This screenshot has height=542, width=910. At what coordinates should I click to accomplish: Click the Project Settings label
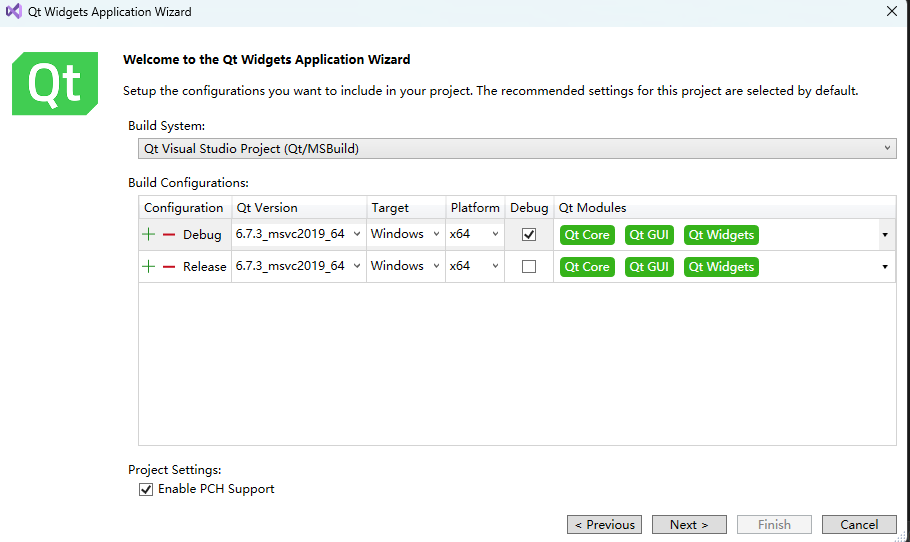175,469
